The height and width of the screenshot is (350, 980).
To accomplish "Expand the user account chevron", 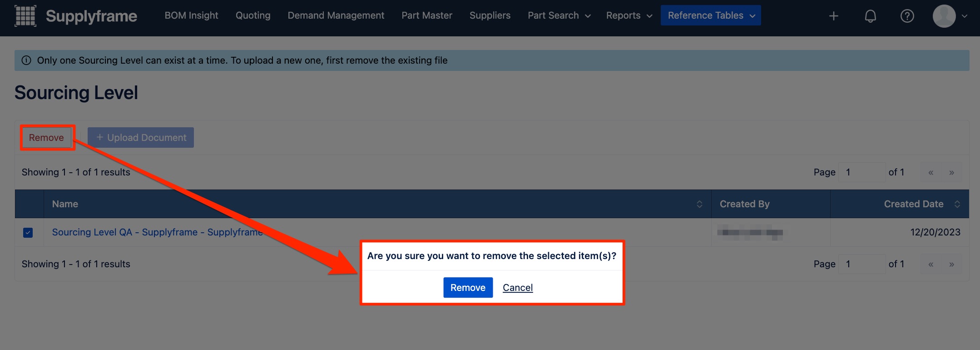I will (x=965, y=16).
